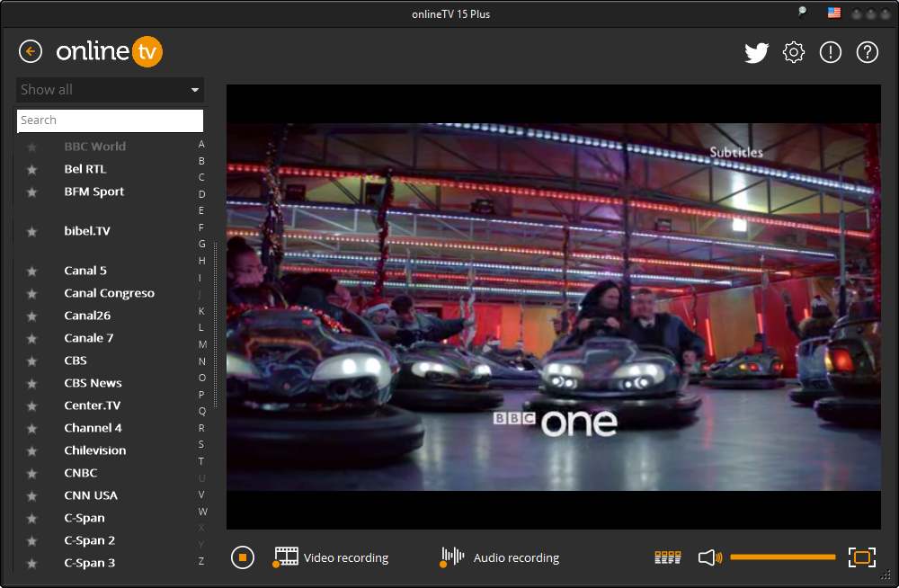
Task: Select channel C-Span
Action: tap(85, 518)
